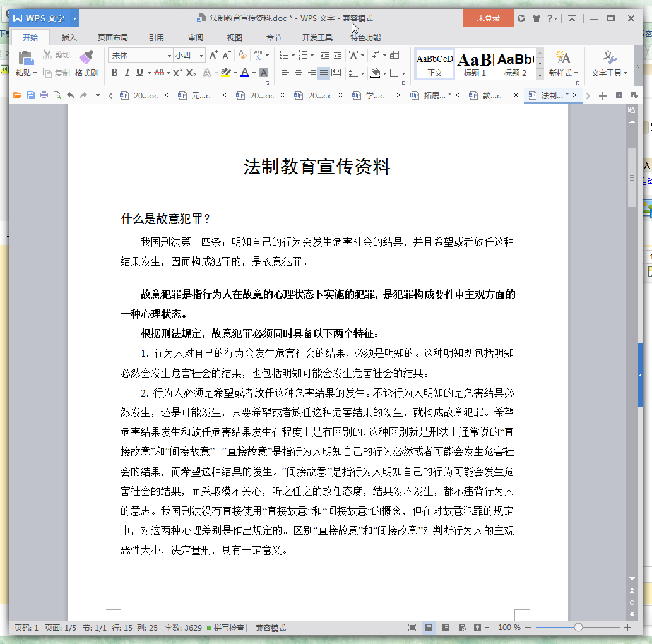
Task: Click the superscript X² icon
Action: pos(177,73)
